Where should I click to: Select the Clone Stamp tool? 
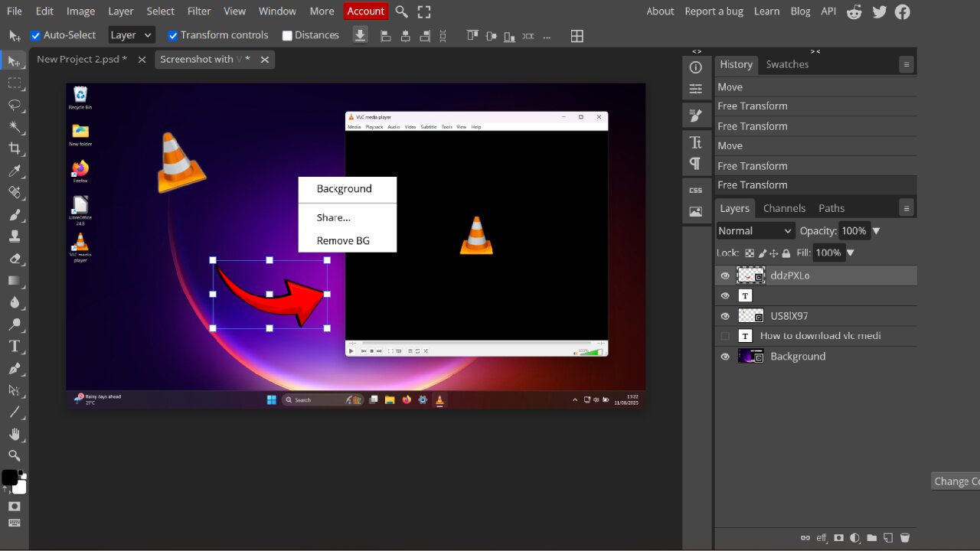point(14,236)
